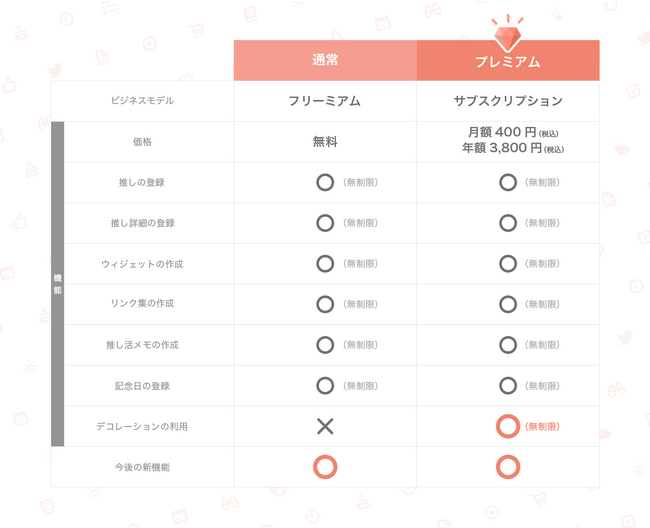Click the 推し詳細の登録 row label
The width and height of the screenshot is (650, 528).
pos(141,223)
